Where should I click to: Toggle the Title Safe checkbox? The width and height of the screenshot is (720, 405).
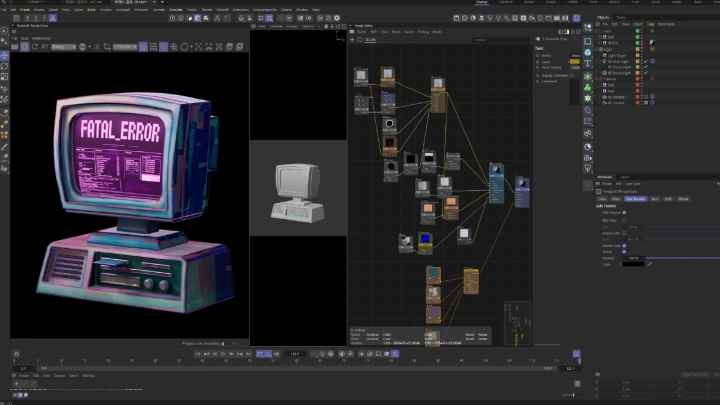(626, 220)
